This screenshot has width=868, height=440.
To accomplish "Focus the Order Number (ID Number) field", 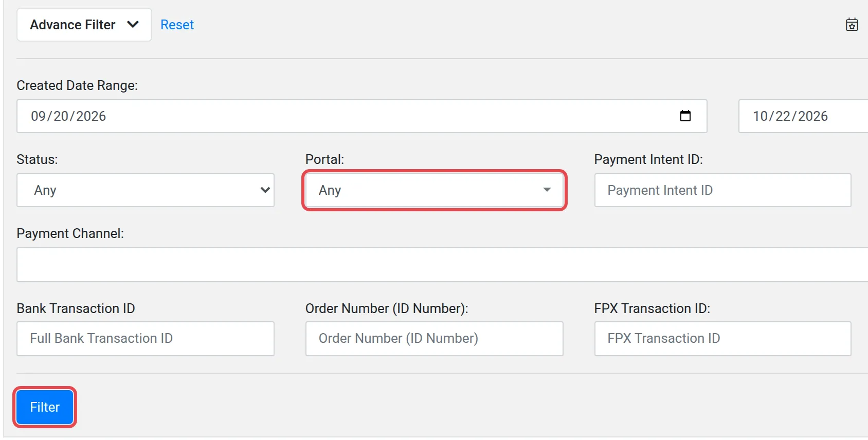I will [435, 339].
